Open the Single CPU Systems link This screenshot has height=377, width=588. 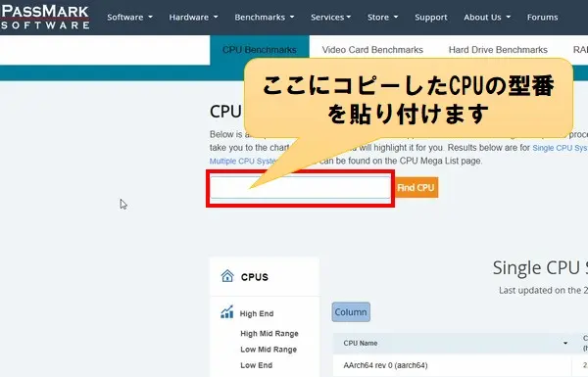pos(560,148)
